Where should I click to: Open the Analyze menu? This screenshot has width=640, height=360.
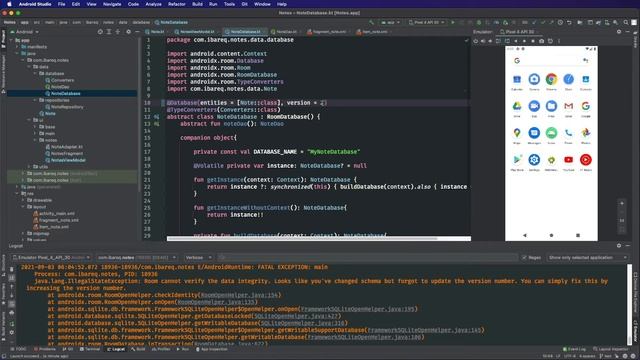coord(153,4)
